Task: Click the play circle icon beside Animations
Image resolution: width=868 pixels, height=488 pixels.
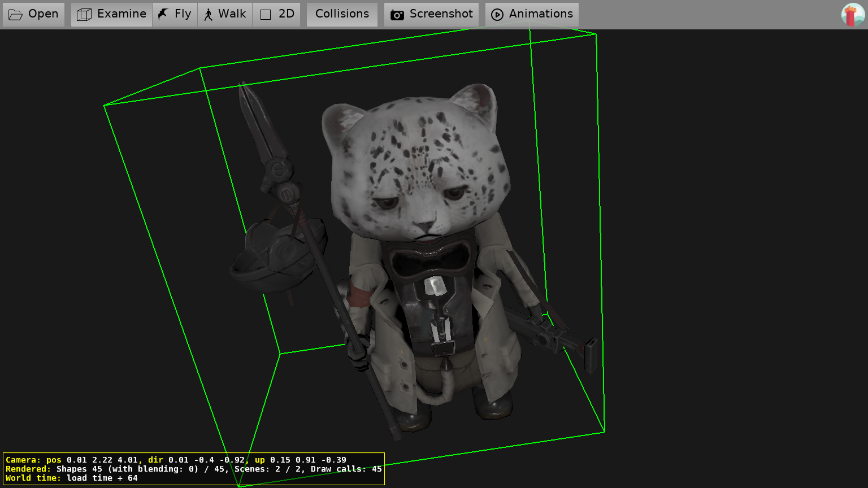Action: pyautogui.click(x=497, y=15)
